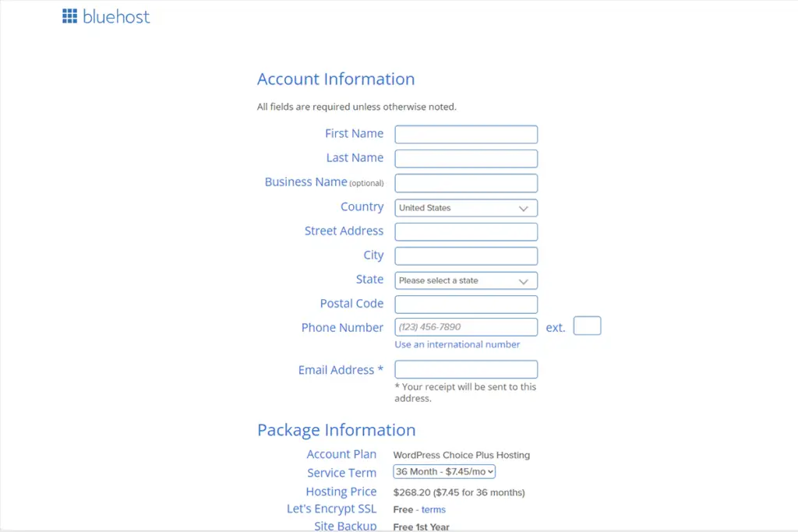
Task: Click the 'Postal Code' label
Action: pos(351,304)
